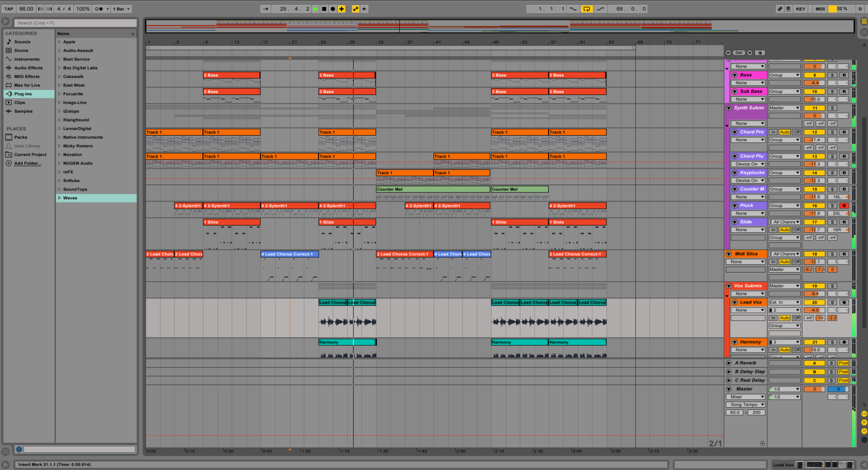Show or hide browser triangle icon

pyautogui.click(x=5, y=21)
